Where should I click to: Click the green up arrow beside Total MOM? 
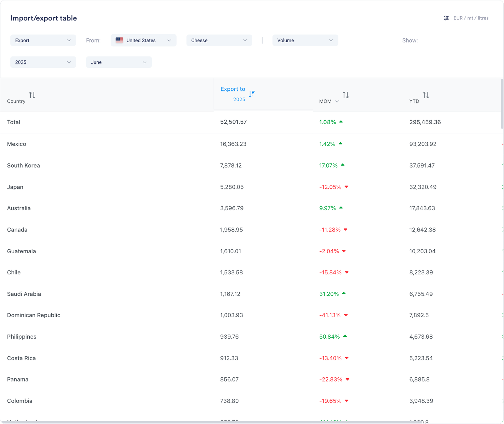[341, 122]
